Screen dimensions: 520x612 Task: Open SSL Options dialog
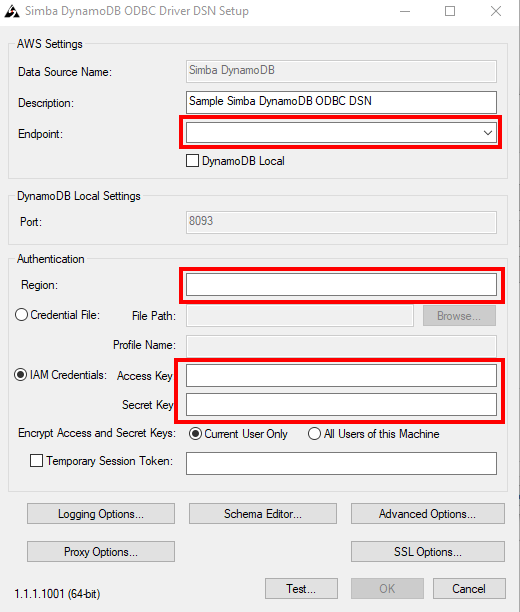pyautogui.click(x=427, y=552)
